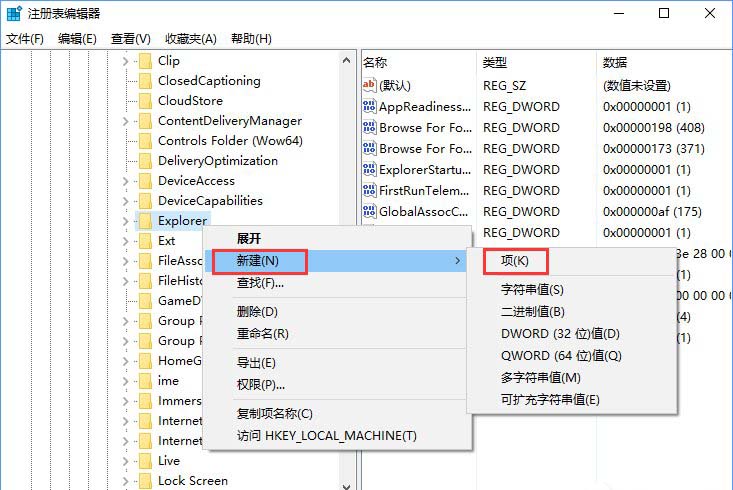Click the Controls Folder (Wow64) folder icon
733x490 pixels.
pos(146,141)
